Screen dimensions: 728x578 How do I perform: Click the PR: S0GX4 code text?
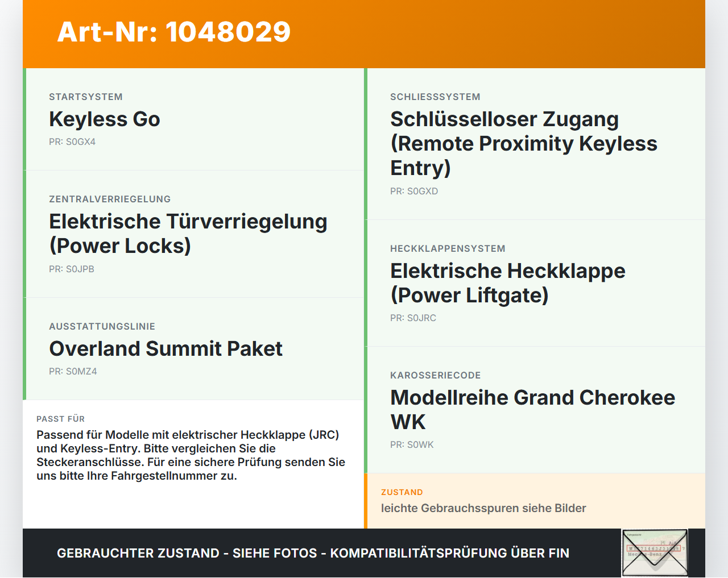coord(72,142)
